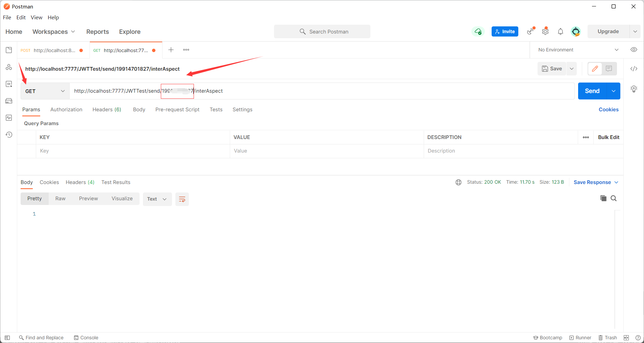
Task: Click the environment quick look eye icon
Action: [x=634, y=50]
